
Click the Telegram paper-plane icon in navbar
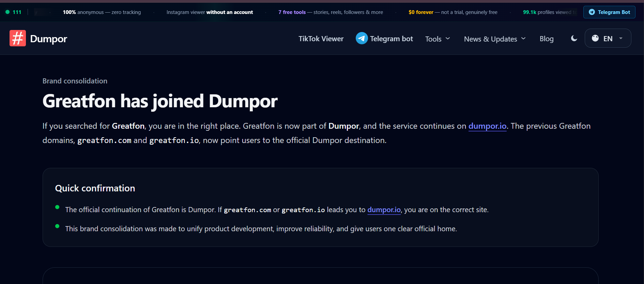[362, 38]
